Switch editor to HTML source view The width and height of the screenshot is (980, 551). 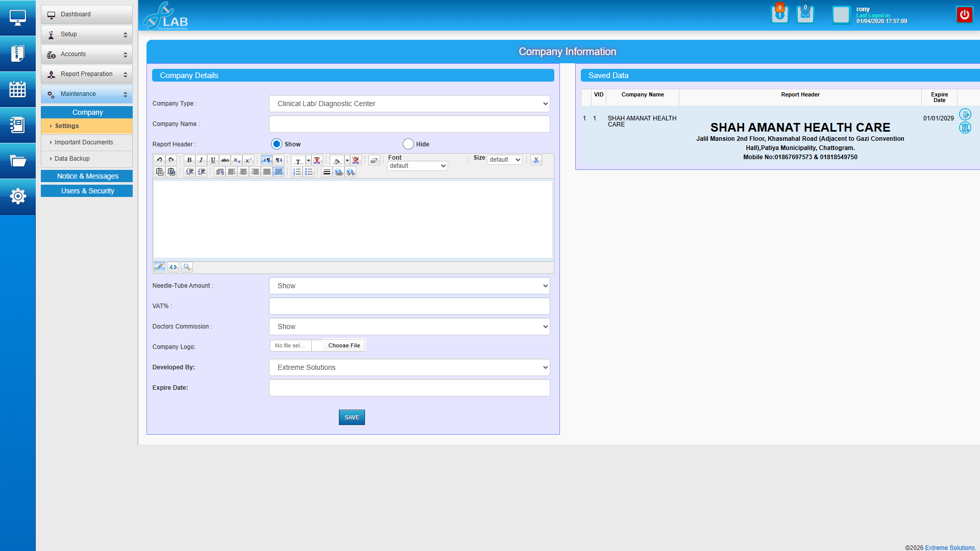click(174, 267)
